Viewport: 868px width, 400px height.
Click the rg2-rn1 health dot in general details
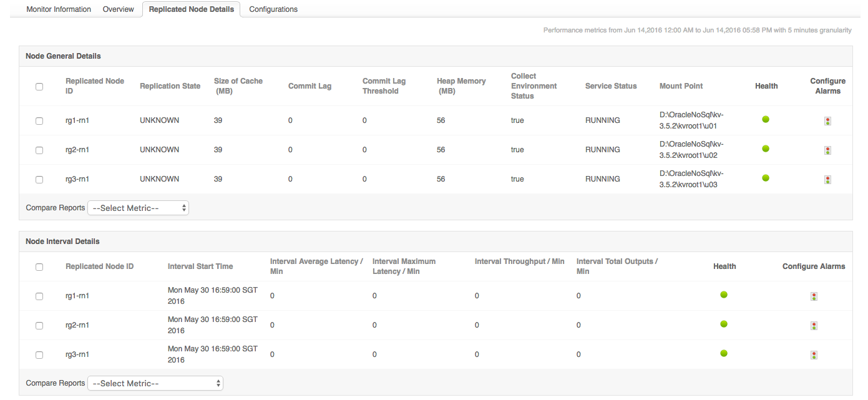[x=766, y=149]
